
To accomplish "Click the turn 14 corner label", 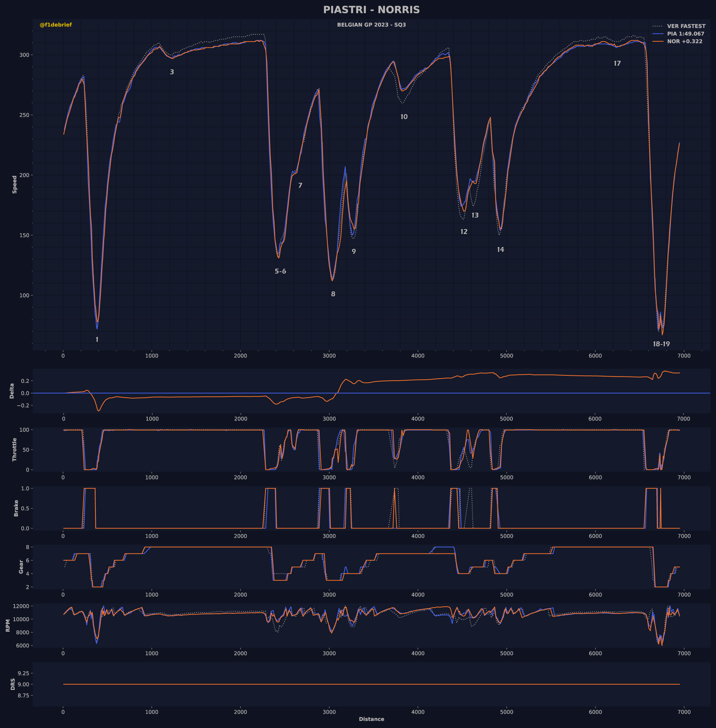I will (x=500, y=249).
